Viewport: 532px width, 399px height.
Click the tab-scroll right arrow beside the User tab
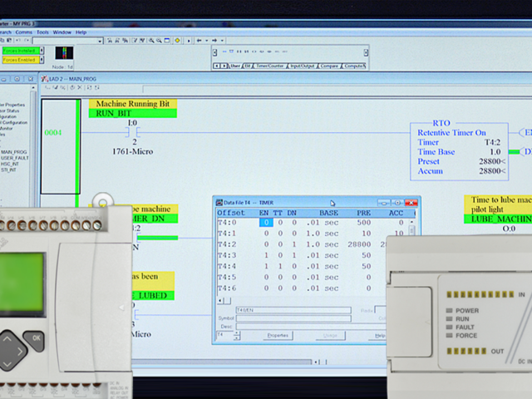[x=224, y=66]
